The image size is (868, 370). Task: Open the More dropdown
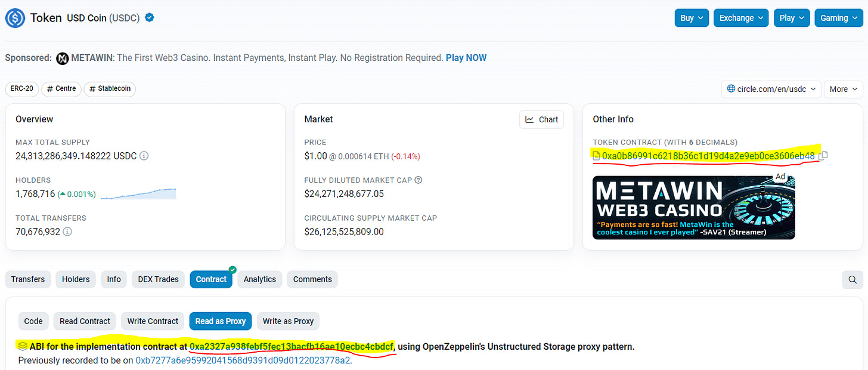click(843, 89)
